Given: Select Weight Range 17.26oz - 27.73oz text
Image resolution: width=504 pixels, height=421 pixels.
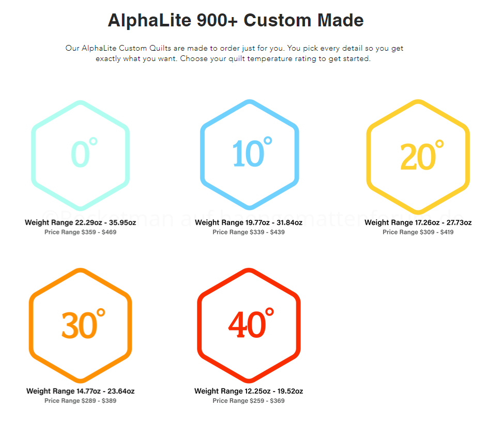Looking at the screenshot, I should tap(418, 223).
